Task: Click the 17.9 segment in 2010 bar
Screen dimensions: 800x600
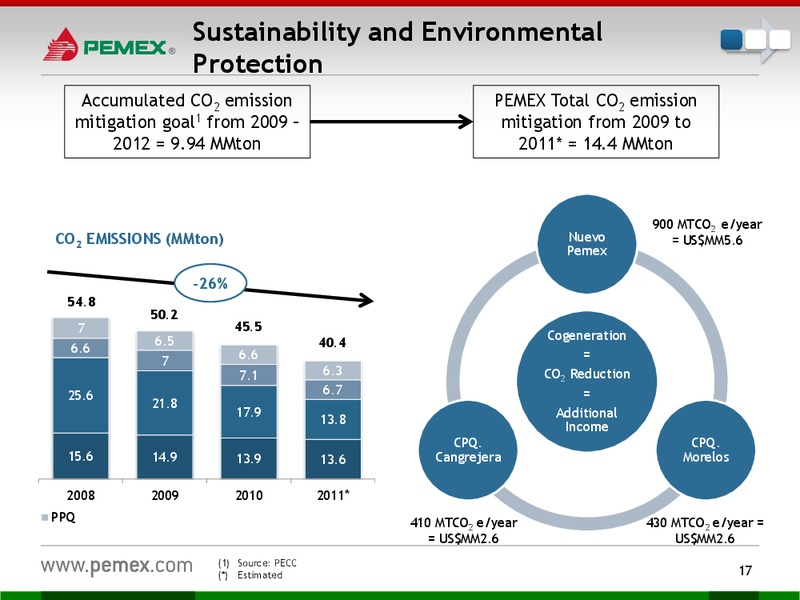Action: pyautogui.click(x=249, y=412)
